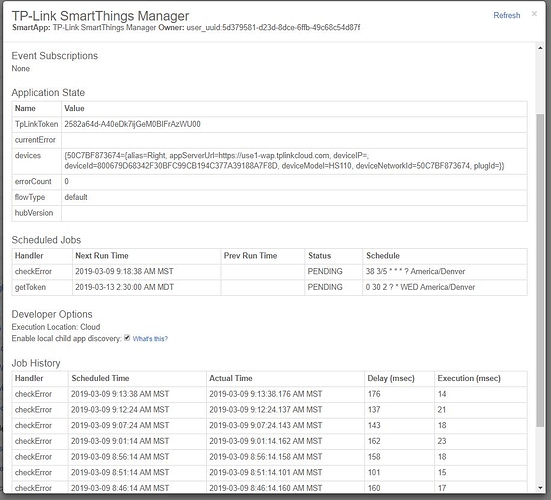Click scheduled time 2019-03-09 9:12:24 AM MST
This screenshot has height=500, width=551.
[x=120, y=410]
